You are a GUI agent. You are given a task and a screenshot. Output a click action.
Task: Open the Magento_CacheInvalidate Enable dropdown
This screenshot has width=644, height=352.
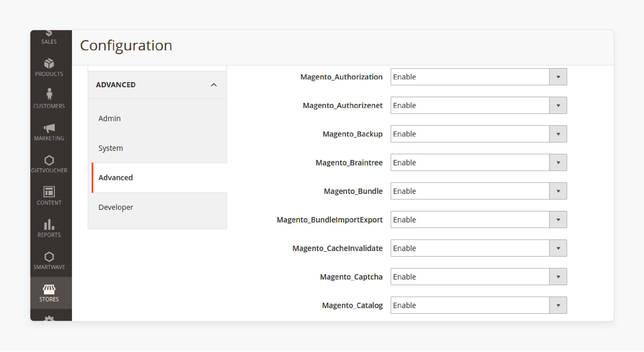(x=479, y=248)
